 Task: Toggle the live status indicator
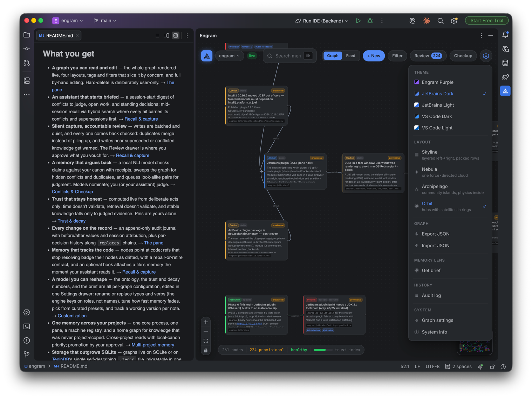[252, 56]
